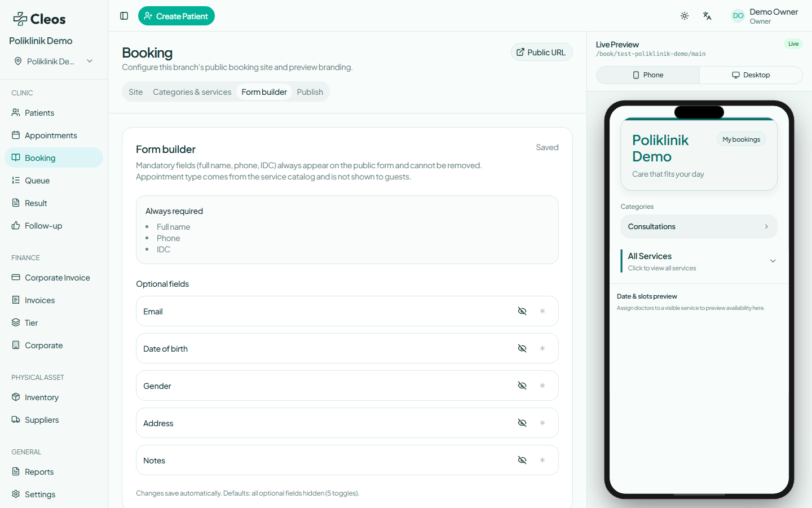Viewport: 812px width, 508px height.
Task: Open the Poliklinik branch dropdown
Action: (54, 61)
